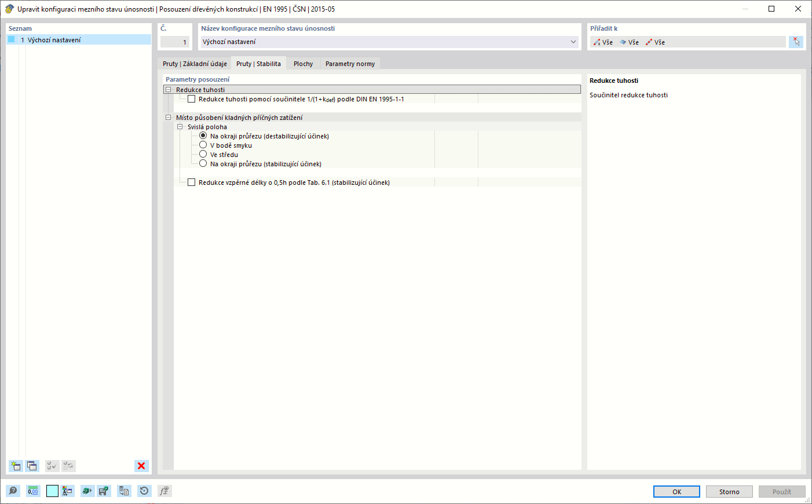The width and height of the screenshot is (812, 504).
Task: Open help with the question mark icon
Action: [x=13, y=491]
